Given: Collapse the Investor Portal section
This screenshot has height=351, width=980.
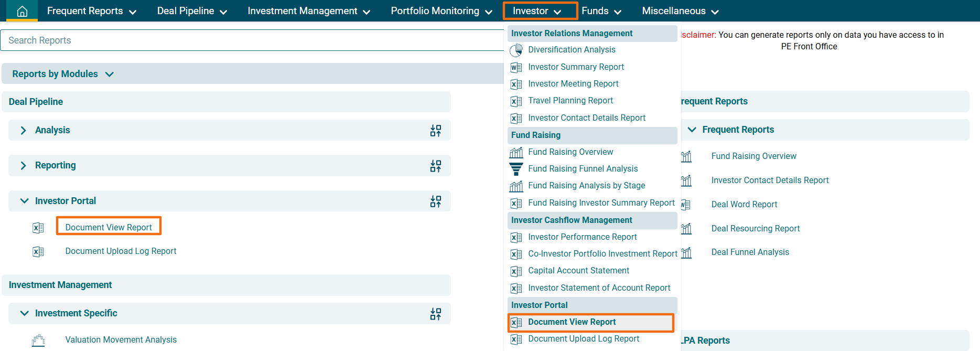Looking at the screenshot, I should coord(24,201).
